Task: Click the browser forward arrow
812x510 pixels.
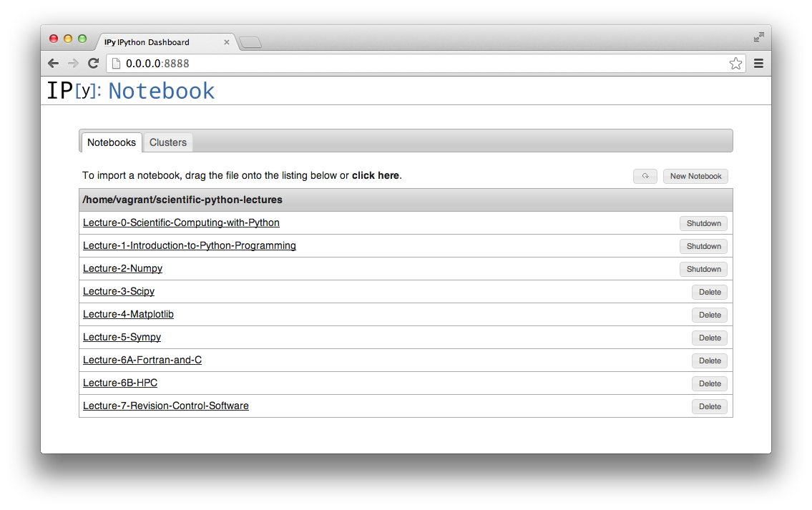Action: click(x=73, y=64)
